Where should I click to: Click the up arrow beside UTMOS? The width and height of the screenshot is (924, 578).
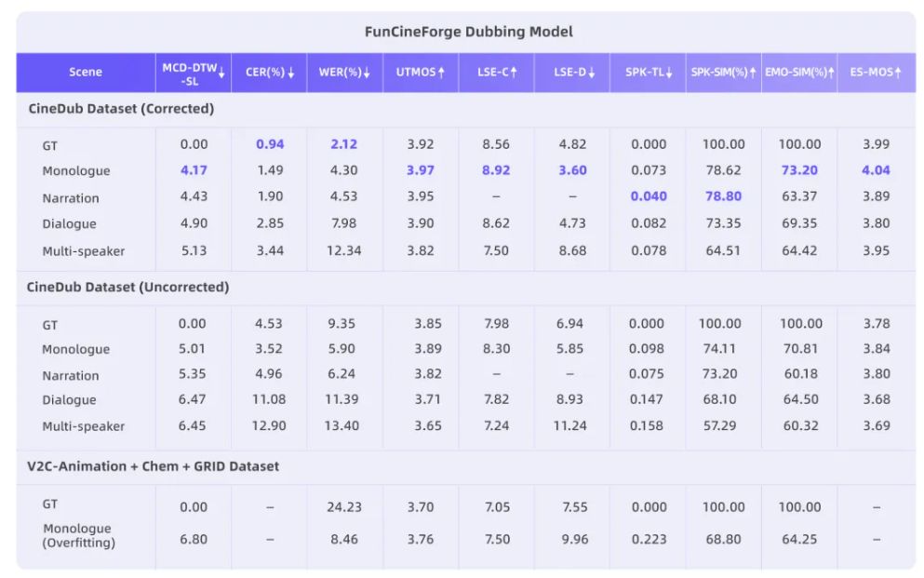point(442,73)
